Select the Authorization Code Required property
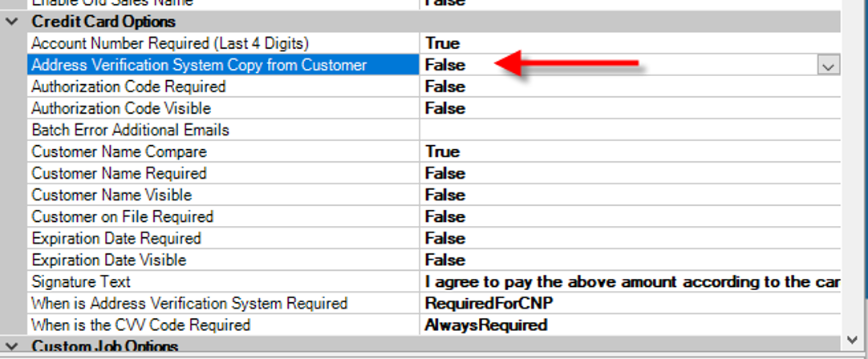The image size is (868, 359). [x=128, y=87]
